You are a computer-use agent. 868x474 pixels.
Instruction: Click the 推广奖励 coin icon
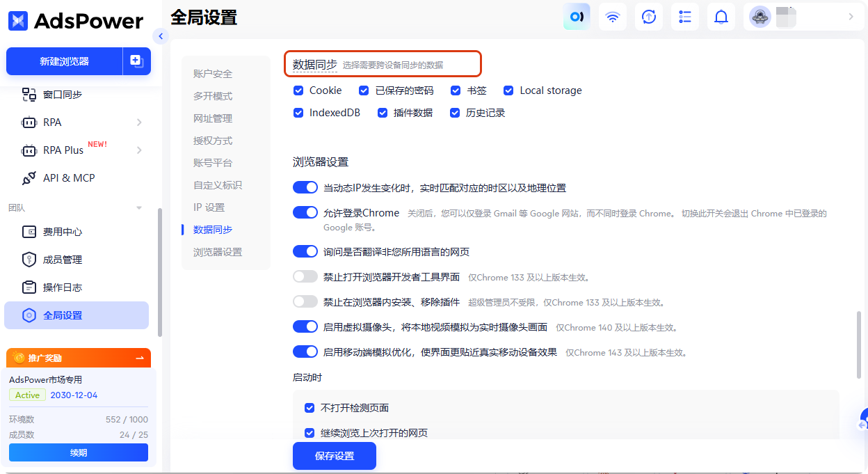point(19,358)
